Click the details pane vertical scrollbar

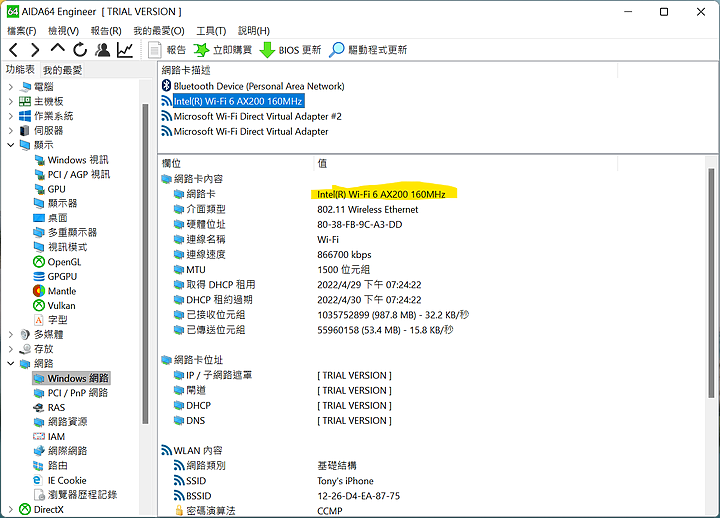click(x=711, y=282)
